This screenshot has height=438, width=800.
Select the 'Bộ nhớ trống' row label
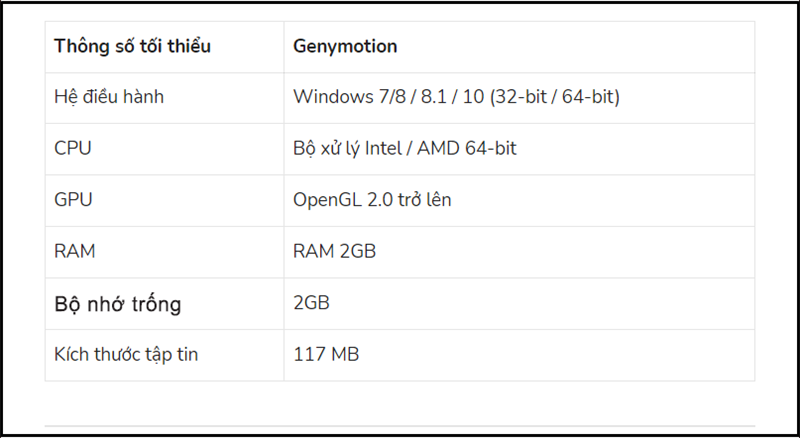tap(118, 303)
